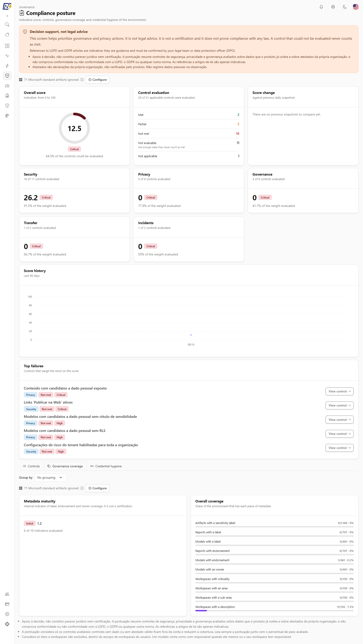Open the sidebar search magnifier icon
Image resolution: width=363 pixels, height=644 pixels.
point(7,24)
